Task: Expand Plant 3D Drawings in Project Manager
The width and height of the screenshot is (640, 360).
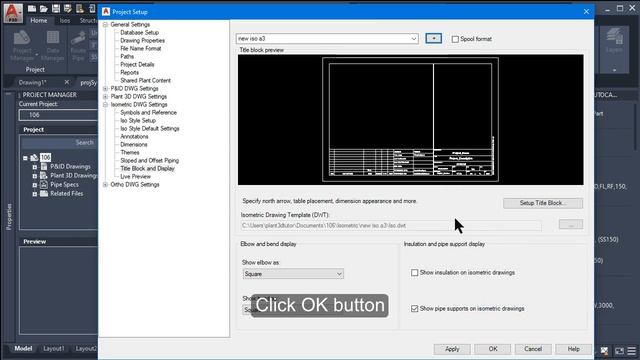Action: tap(35, 176)
